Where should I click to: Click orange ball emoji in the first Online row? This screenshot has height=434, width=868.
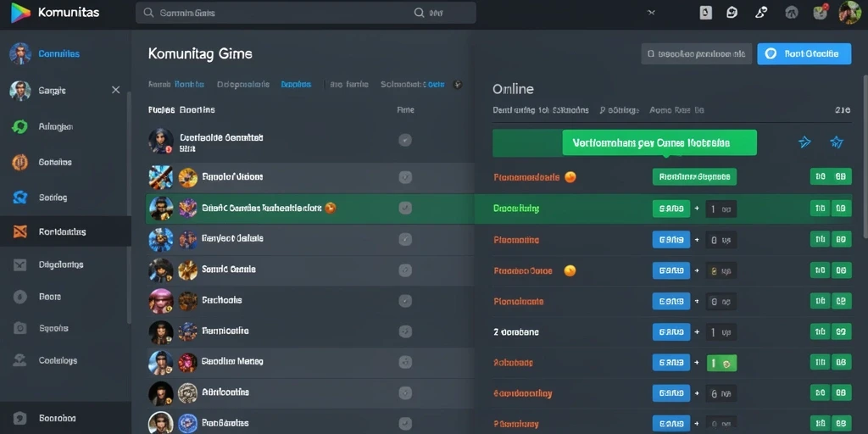point(570,177)
